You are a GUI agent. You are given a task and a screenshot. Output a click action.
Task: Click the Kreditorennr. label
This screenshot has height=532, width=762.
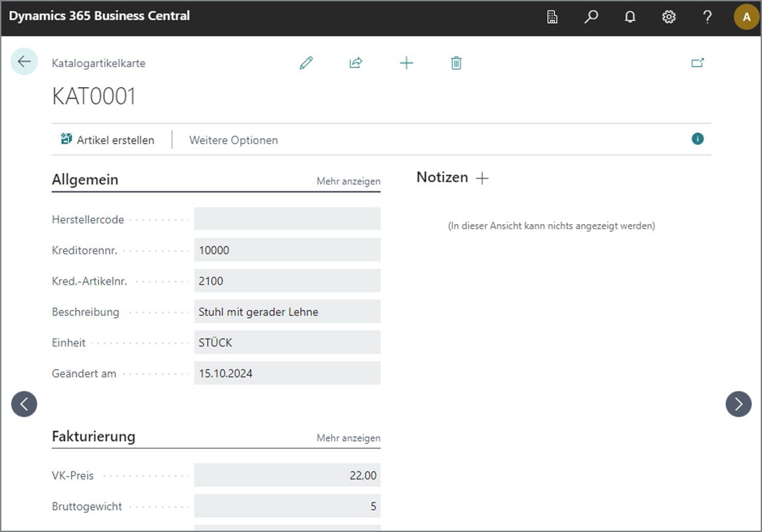pyautogui.click(x=84, y=251)
